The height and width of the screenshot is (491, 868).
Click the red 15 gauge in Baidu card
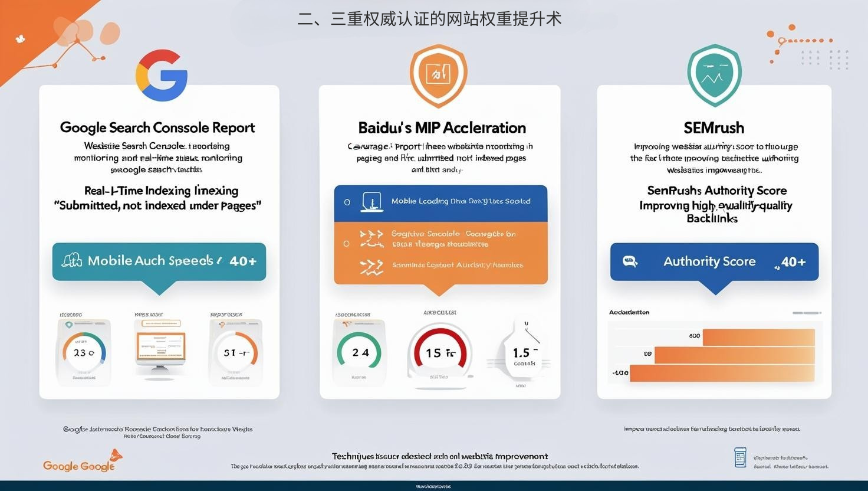(x=440, y=353)
